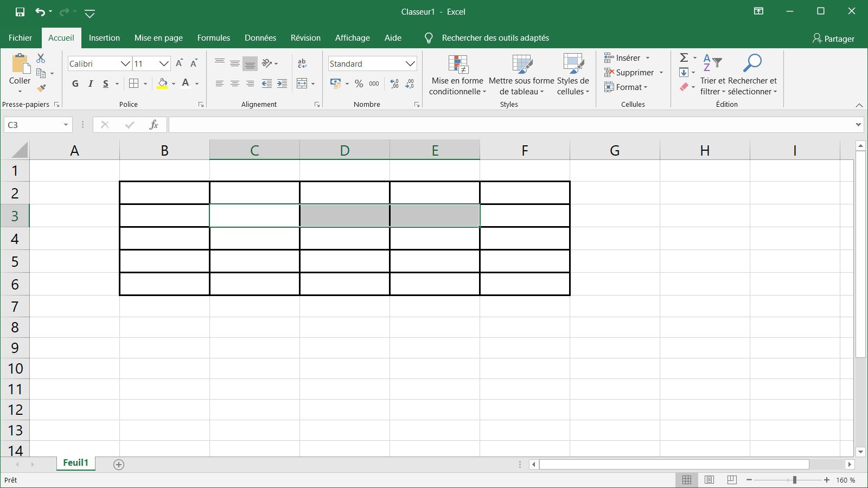Open the Format cells dropdown
Viewport: 868px width, 488px height.
click(626, 87)
